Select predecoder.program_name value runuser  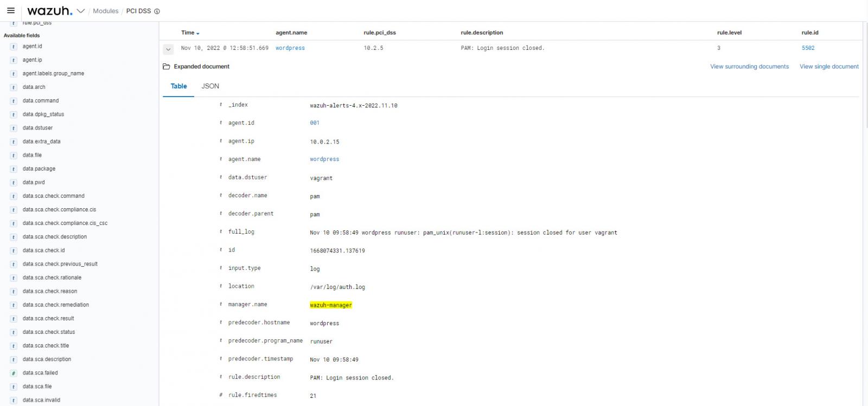[321, 341]
